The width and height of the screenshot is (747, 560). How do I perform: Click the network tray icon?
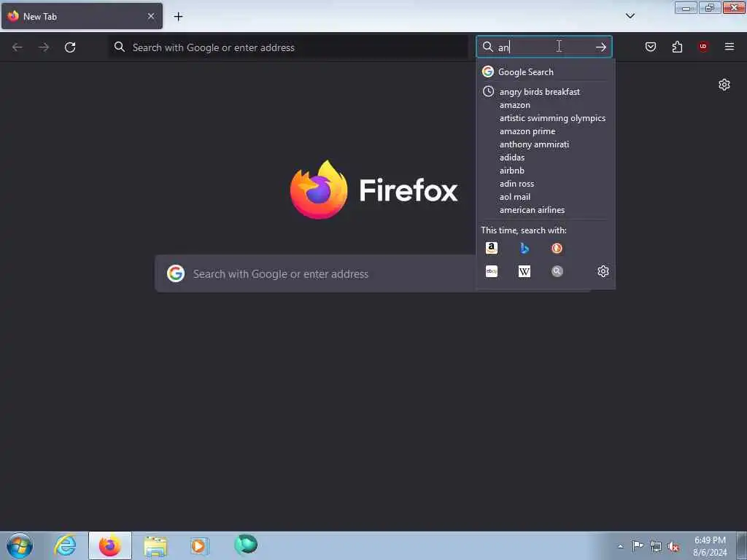point(656,546)
